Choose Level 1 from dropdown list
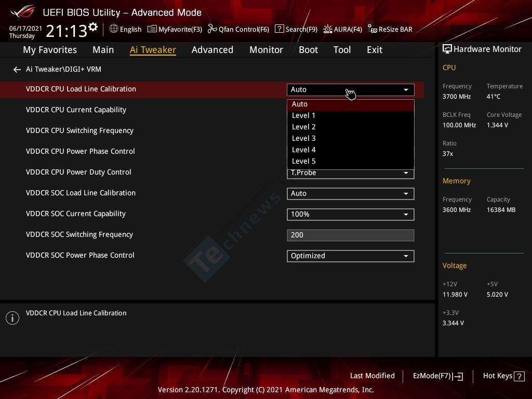The image size is (532, 399). click(351, 116)
